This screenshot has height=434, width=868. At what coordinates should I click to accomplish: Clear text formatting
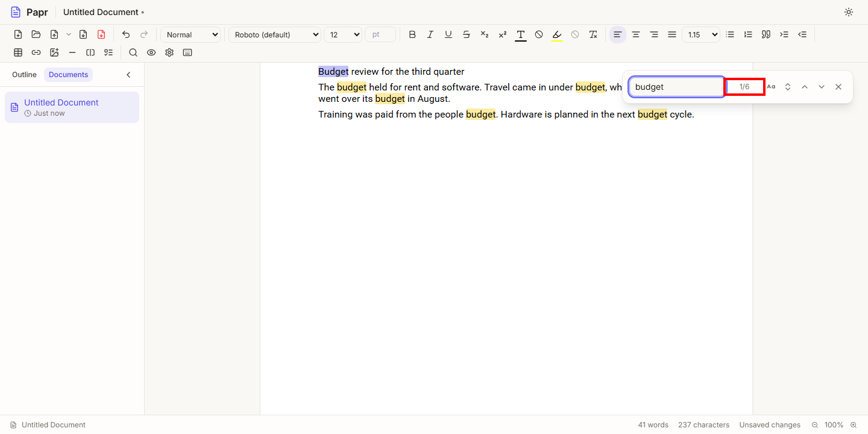tap(593, 34)
